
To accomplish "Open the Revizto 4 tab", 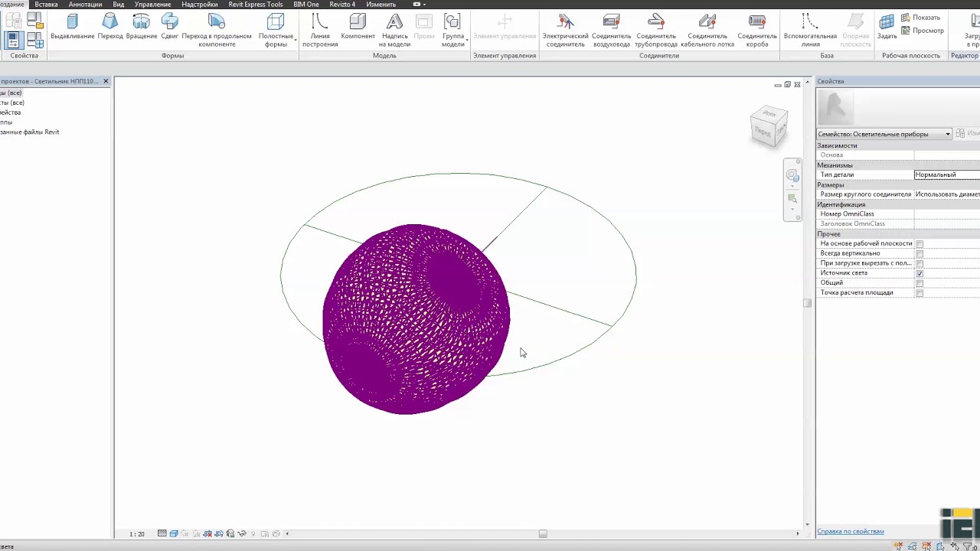I will coord(342,5).
